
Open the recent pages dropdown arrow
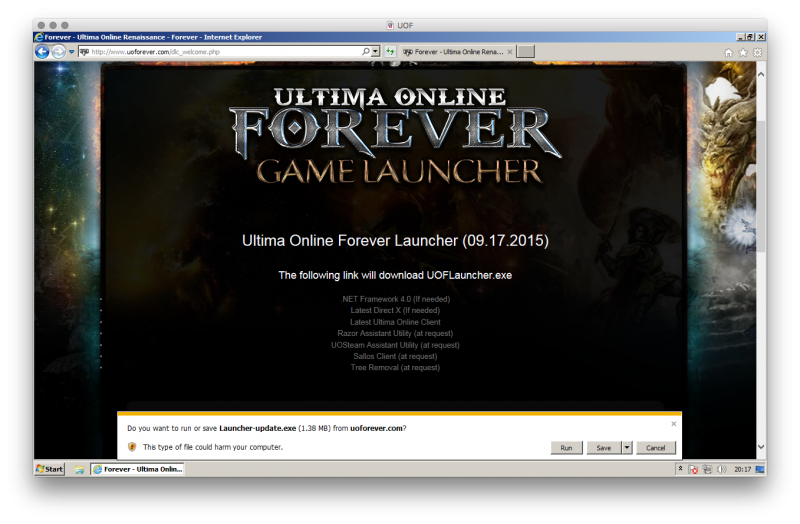click(x=71, y=52)
